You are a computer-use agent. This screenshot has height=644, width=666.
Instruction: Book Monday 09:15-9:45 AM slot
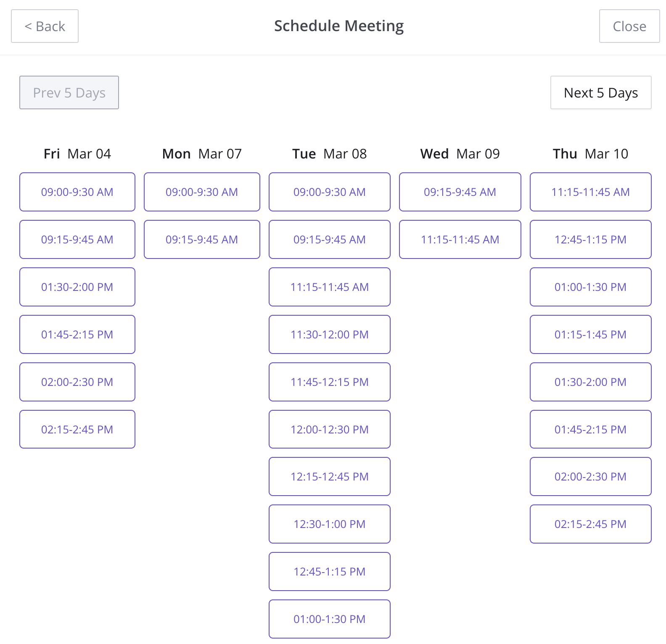202,240
